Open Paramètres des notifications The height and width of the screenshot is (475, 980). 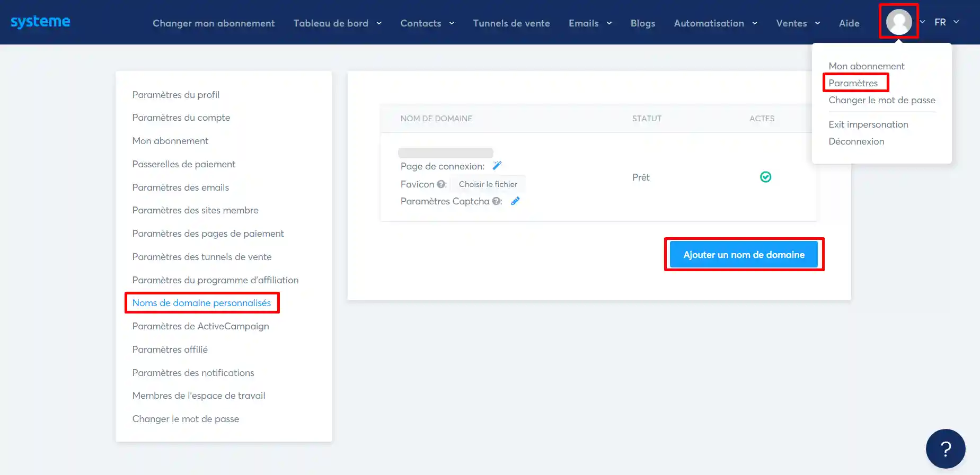193,373
